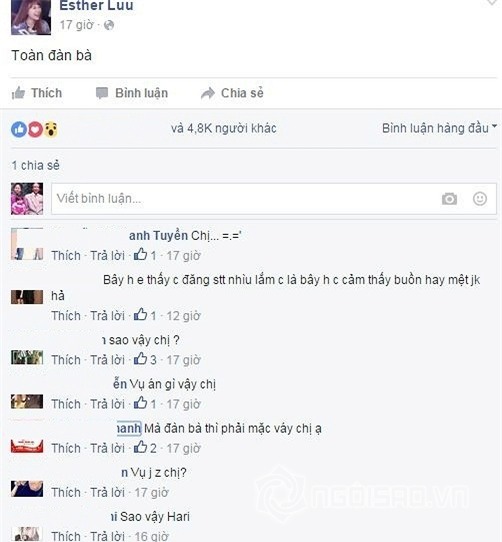Click the public globe privacy icon
The width and height of the screenshot is (502, 542).
(x=109, y=25)
